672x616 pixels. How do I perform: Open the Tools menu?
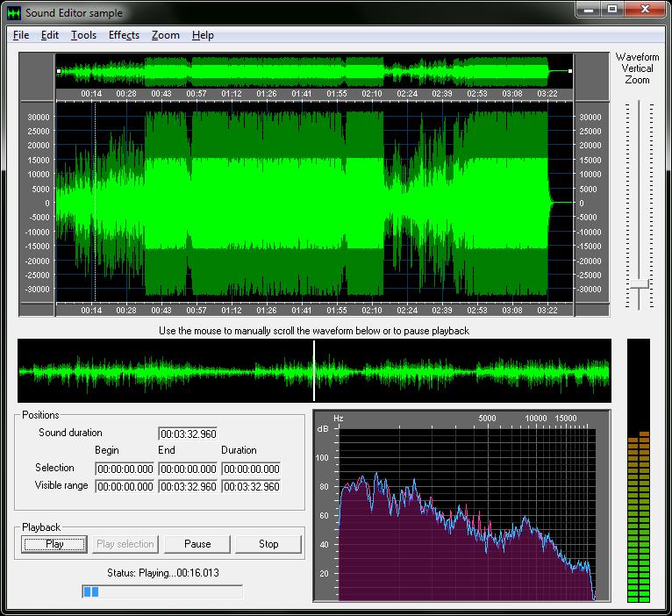(x=83, y=35)
